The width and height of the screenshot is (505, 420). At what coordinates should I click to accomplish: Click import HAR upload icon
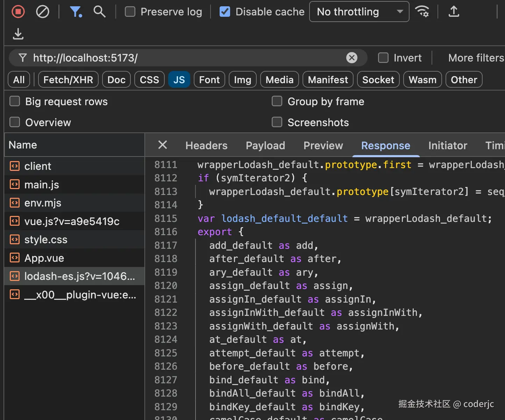(x=454, y=12)
